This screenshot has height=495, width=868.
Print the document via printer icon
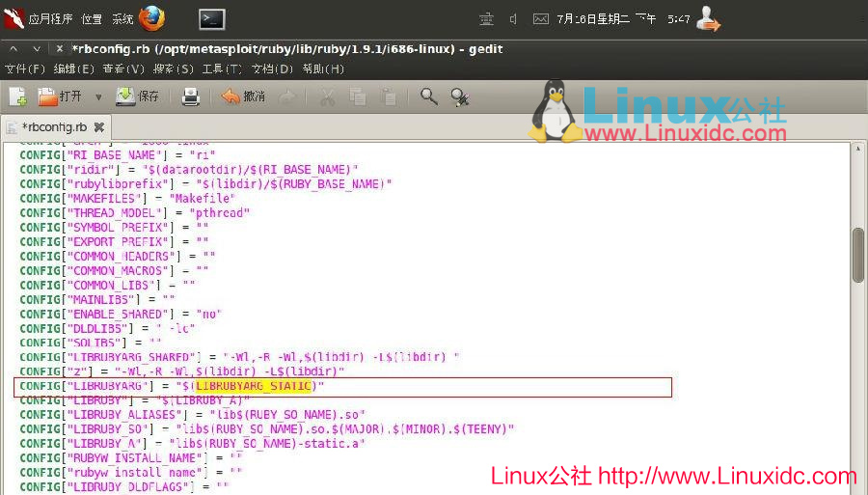click(191, 96)
